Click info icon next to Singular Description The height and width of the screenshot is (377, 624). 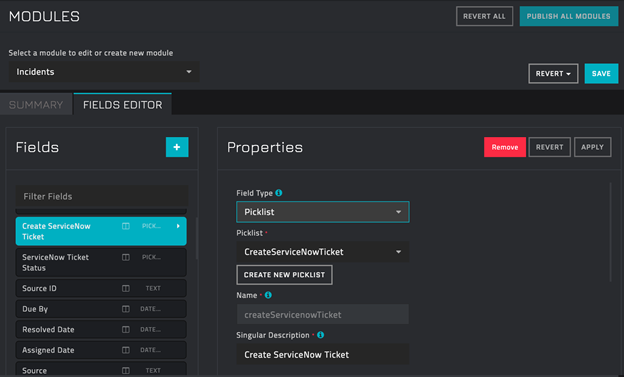[x=320, y=335]
